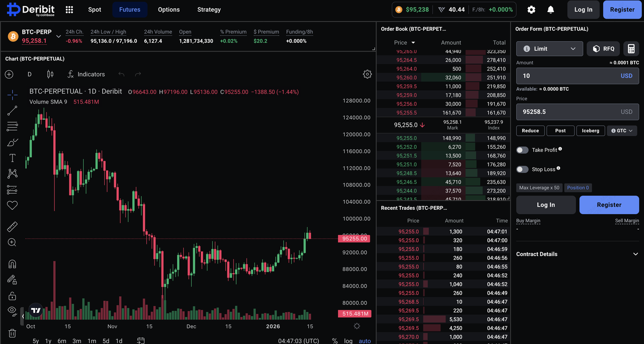644x344 pixels.
Task: Open settings gear in top bar
Action: point(531,10)
